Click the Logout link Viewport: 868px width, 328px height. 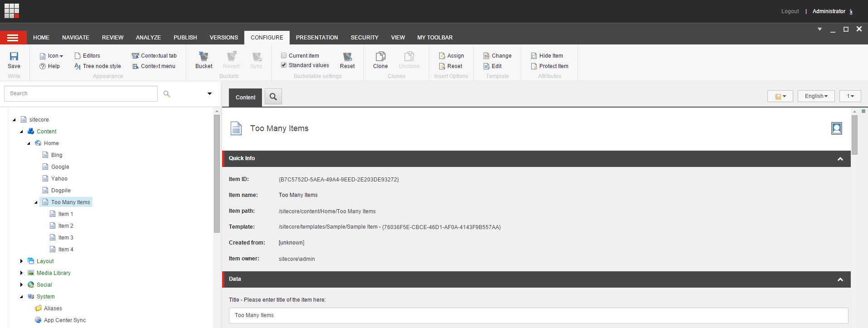[790, 11]
